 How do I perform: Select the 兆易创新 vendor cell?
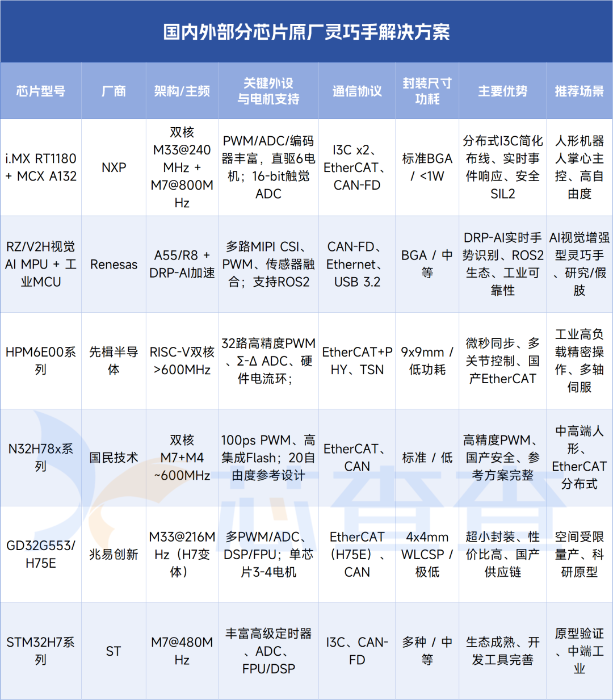coord(114,554)
